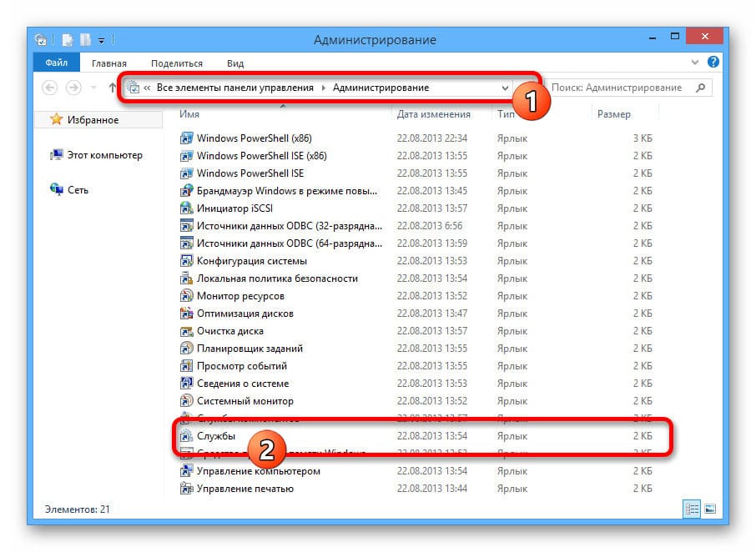The image size is (756, 552).
Task: Click the Администрирование breadcrumb segment
Action: [381, 88]
